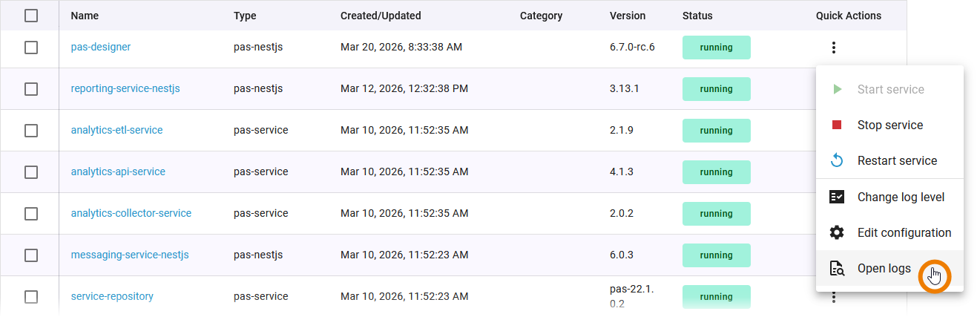Open three-dot menu for service-repository row

click(x=834, y=297)
